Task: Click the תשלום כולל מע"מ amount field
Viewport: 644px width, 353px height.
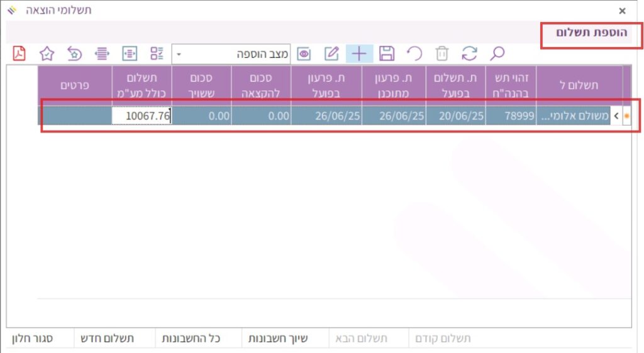Action: (142, 116)
